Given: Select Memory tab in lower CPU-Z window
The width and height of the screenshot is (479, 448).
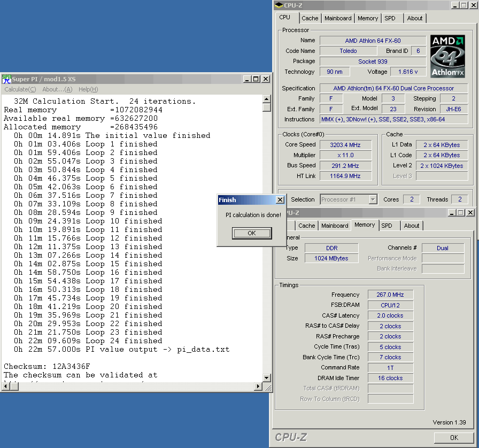Looking at the screenshot, I should [365, 225].
